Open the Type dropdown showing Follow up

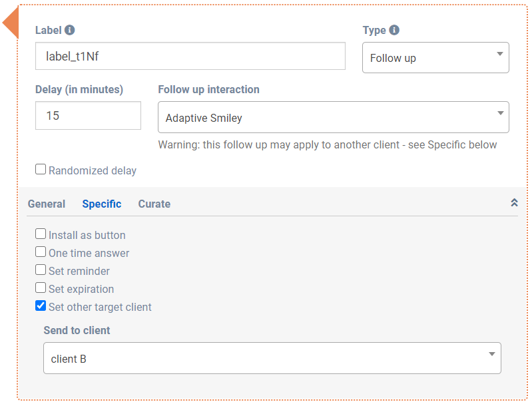tap(435, 58)
